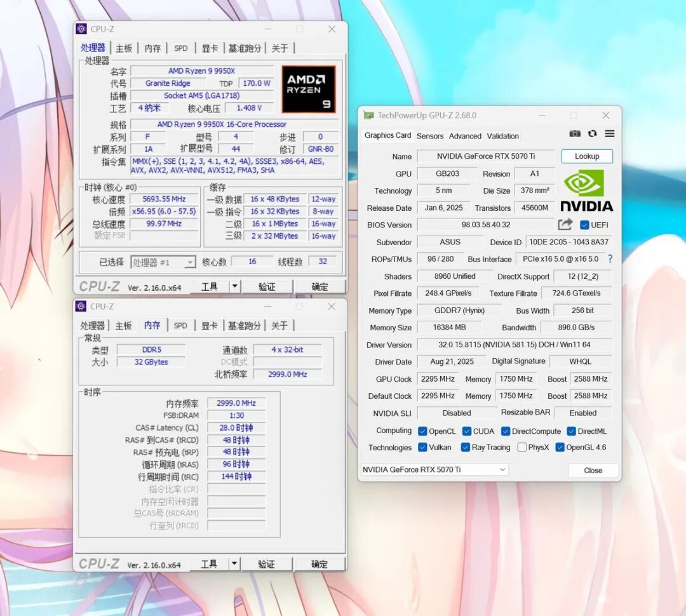Toggle PhysX checkbox

521,447
